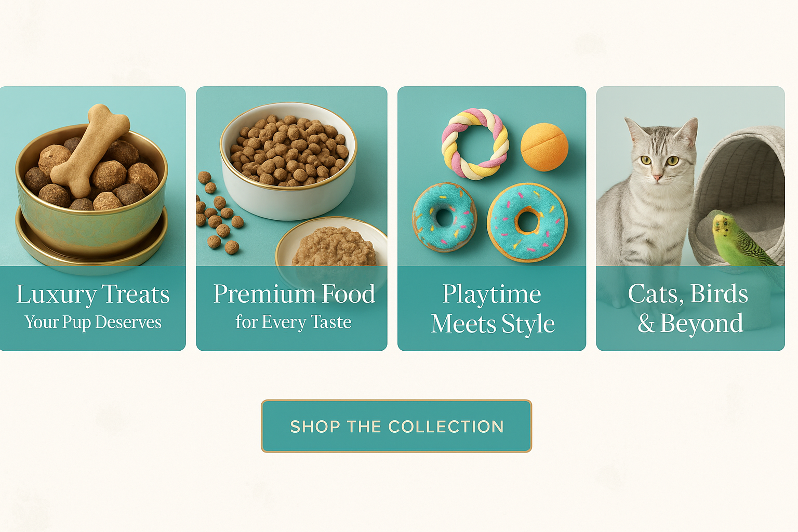This screenshot has height=532, width=798.
Task: Click the left teal donut toy
Action: (444, 217)
